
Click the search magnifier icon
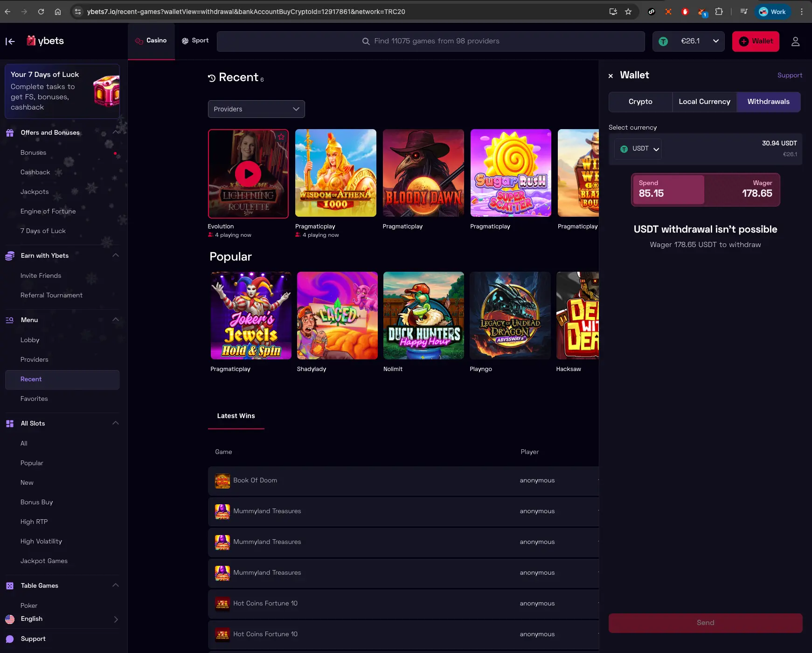366,41
